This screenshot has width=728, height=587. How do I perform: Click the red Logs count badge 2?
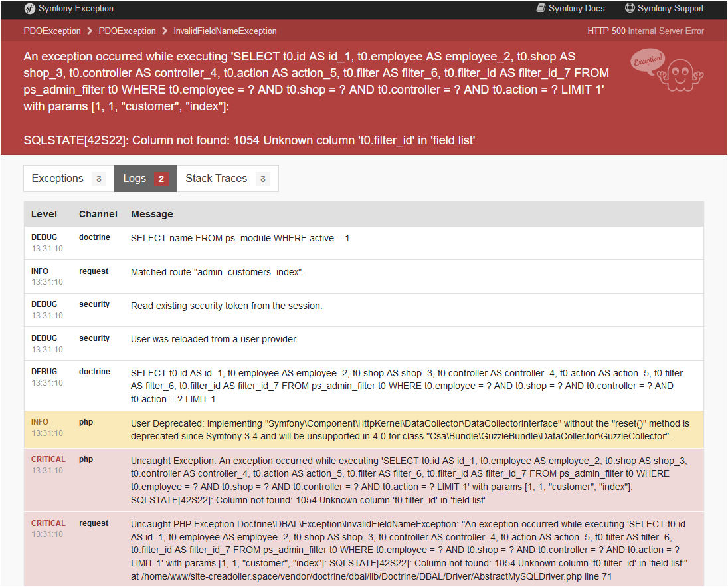click(x=161, y=179)
